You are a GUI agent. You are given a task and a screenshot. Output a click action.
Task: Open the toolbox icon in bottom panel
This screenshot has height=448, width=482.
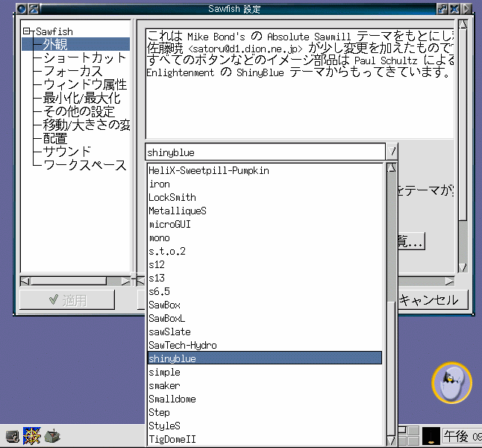[52, 436]
